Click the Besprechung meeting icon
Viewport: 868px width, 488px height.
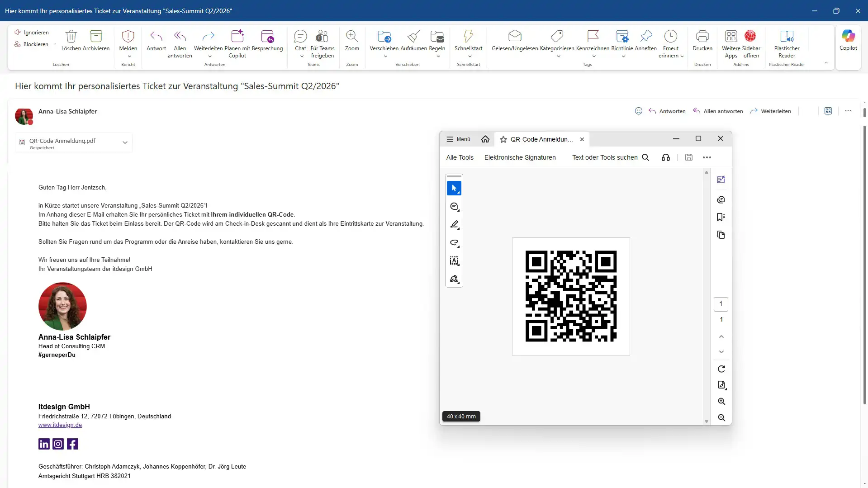pyautogui.click(x=267, y=36)
